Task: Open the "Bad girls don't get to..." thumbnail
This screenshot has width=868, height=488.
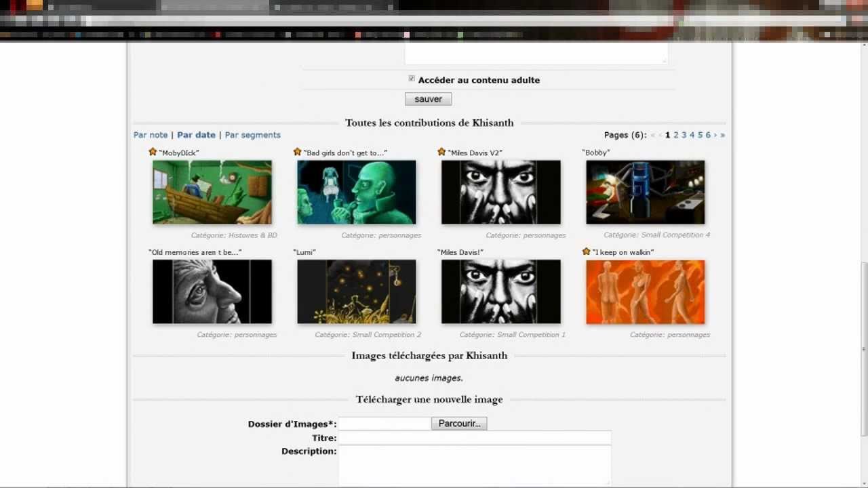Action: [x=357, y=192]
